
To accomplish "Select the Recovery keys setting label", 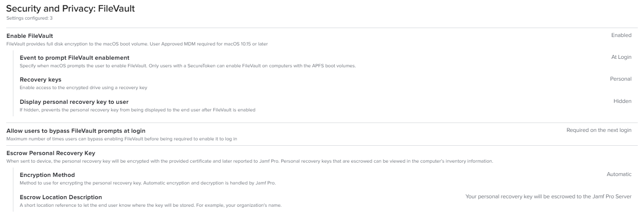I will (41, 80).
